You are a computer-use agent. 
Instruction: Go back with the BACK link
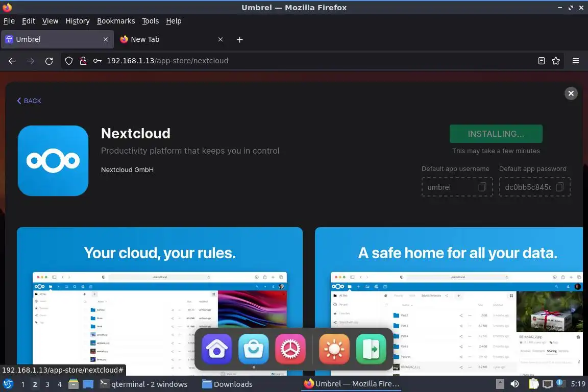[29, 101]
